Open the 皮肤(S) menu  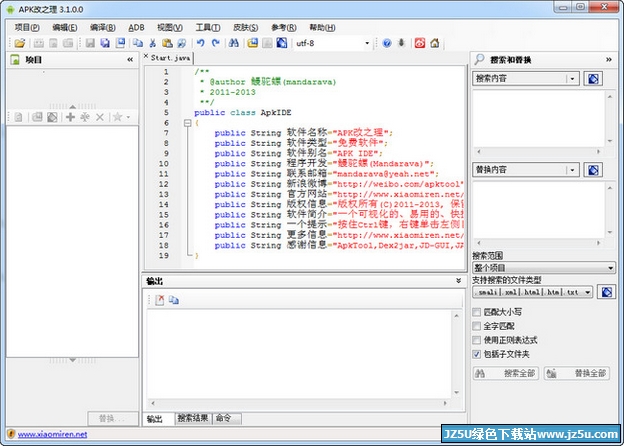[246, 27]
